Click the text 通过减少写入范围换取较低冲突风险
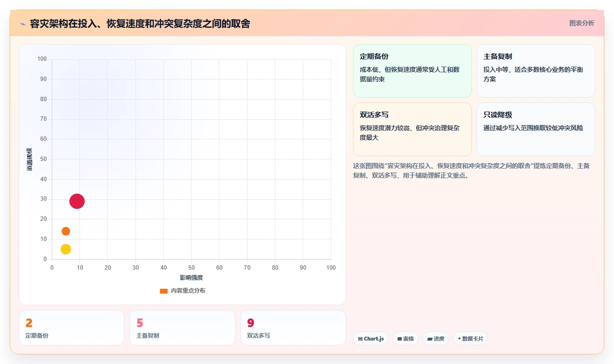 point(533,128)
